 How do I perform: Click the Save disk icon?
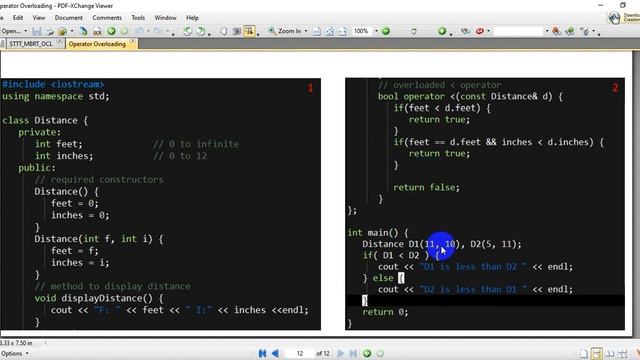tap(37, 31)
